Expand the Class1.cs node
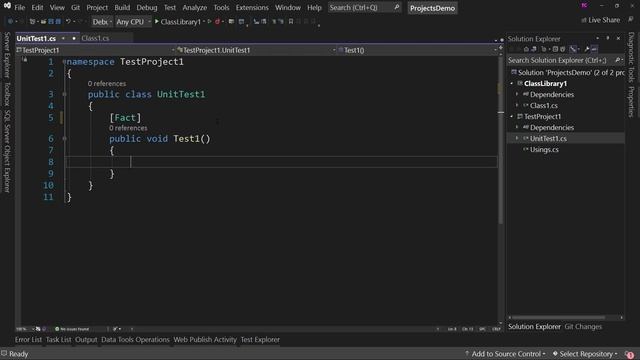 517,105
